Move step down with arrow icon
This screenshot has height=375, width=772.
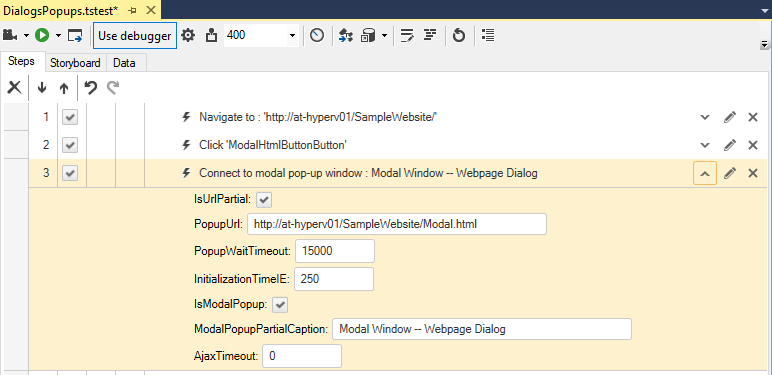pos(42,88)
